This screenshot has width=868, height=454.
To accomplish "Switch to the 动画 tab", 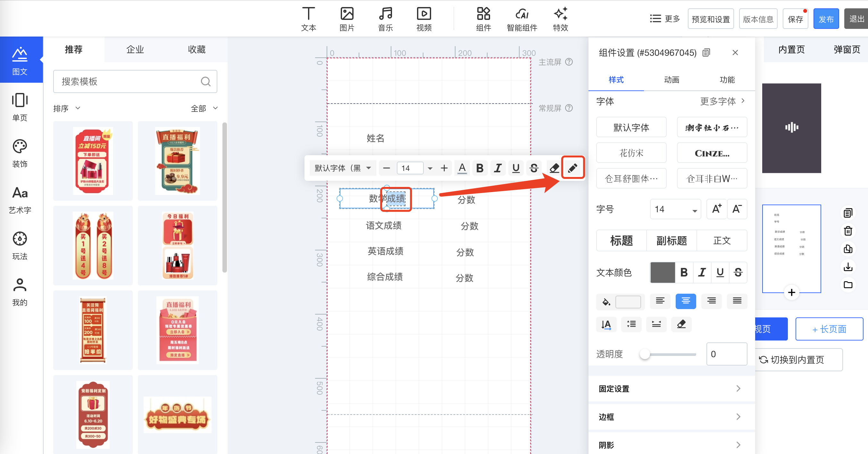I will [x=671, y=80].
